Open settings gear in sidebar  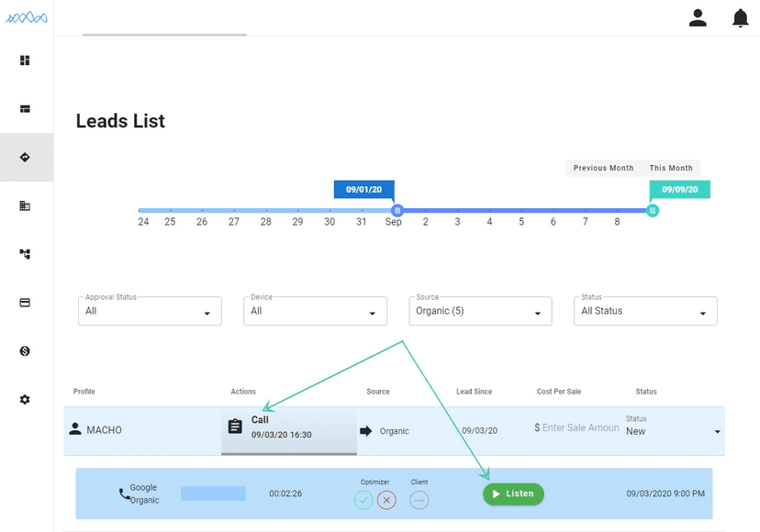pos(25,400)
